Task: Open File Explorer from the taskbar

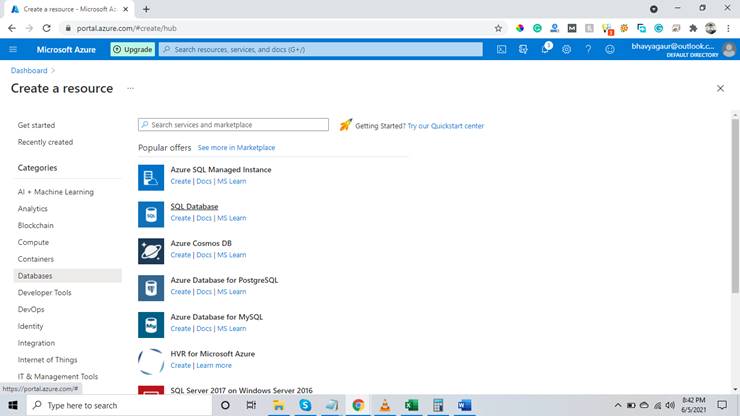Action: click(x=278, y=405)
